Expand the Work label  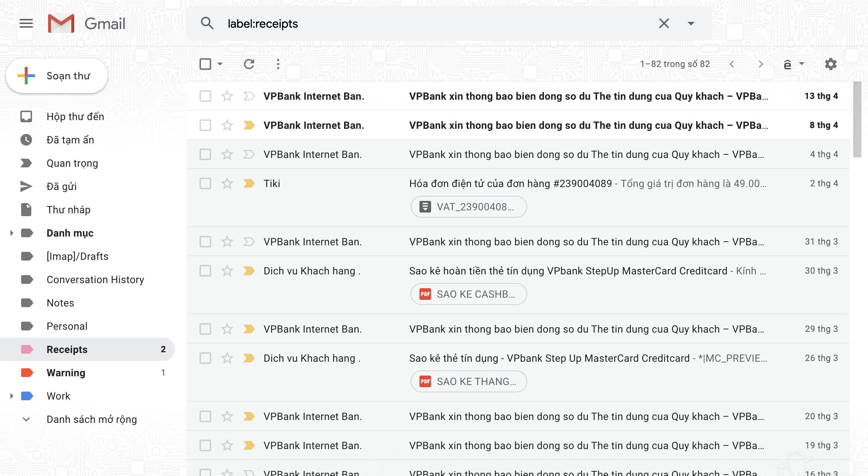point(11,396)
